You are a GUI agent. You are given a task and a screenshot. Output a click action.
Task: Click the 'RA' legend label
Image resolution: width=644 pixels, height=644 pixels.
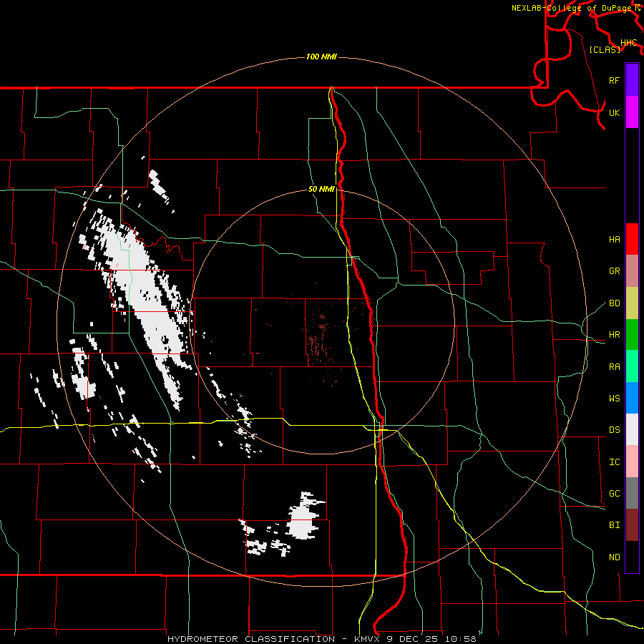(x=614, y=367)
